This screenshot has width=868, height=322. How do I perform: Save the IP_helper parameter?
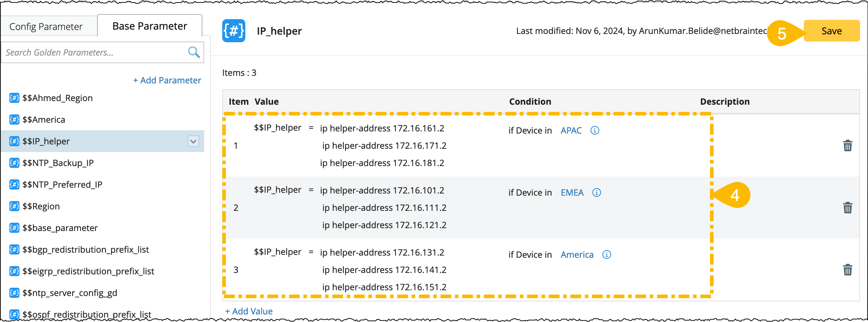point(832,31)
